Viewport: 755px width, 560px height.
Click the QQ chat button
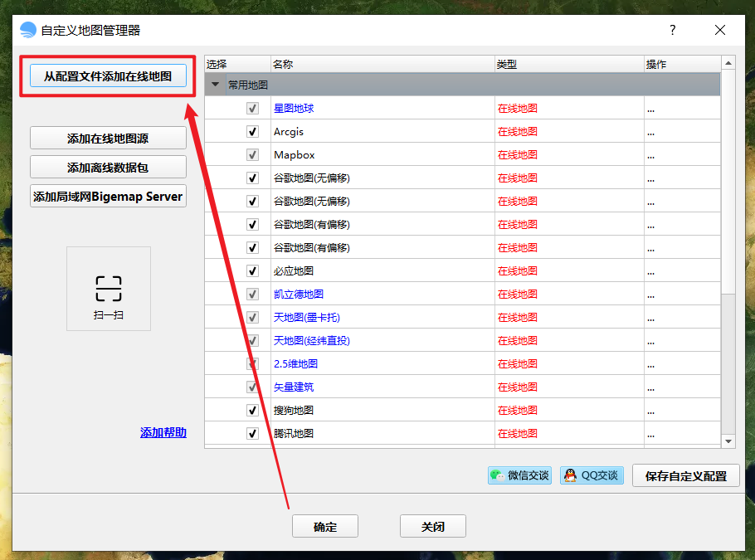592,475
